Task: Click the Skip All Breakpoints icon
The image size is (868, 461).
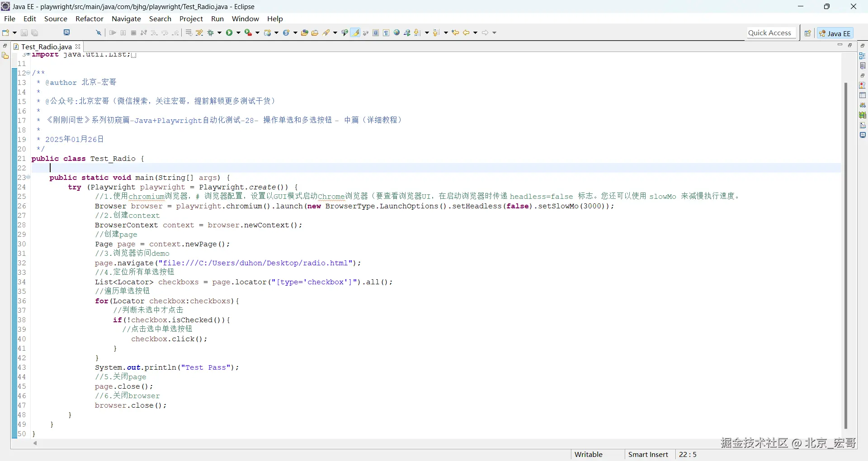Action: tap(98, 33)
